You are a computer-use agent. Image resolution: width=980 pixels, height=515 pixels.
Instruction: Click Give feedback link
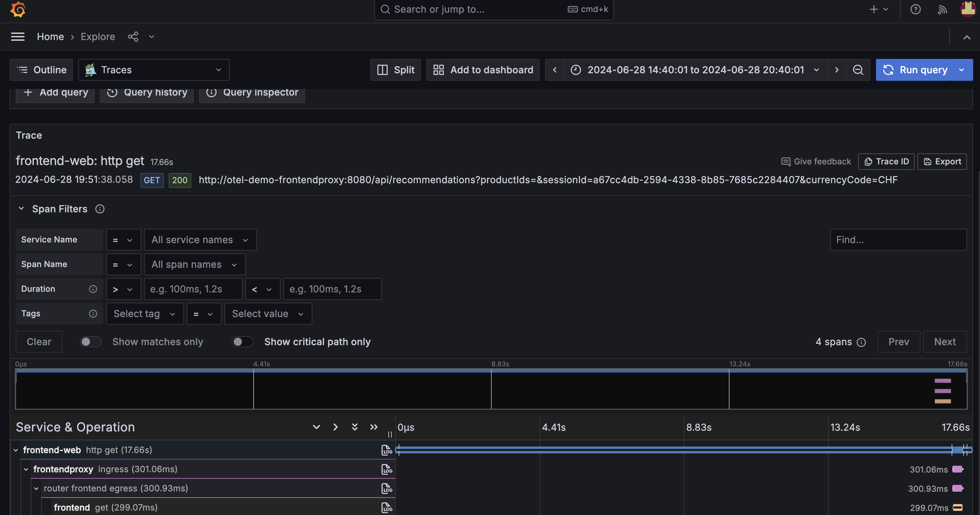[816, 161]
